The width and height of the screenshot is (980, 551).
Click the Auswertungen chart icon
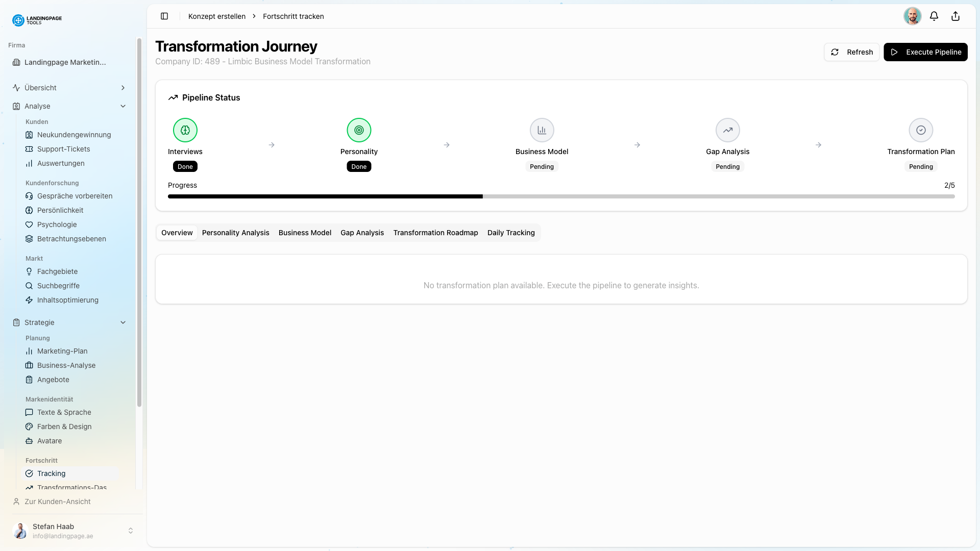(30, 163)
